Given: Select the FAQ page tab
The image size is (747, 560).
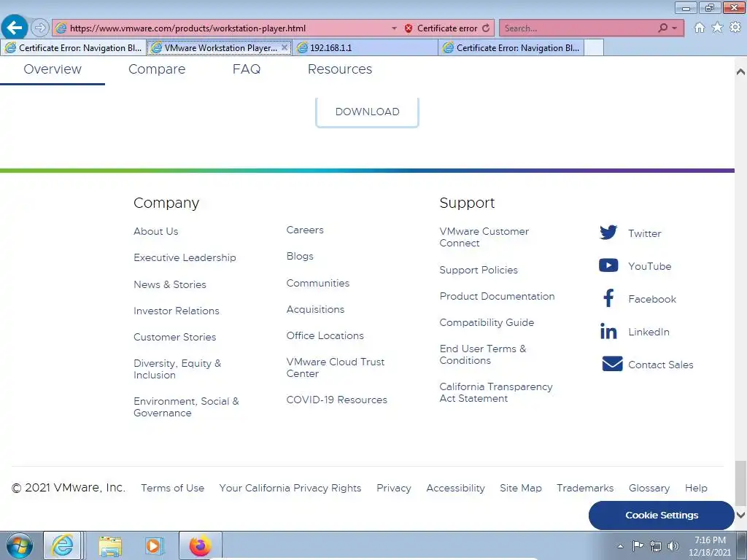Looking at the screenshot, I should pos(247,69).
